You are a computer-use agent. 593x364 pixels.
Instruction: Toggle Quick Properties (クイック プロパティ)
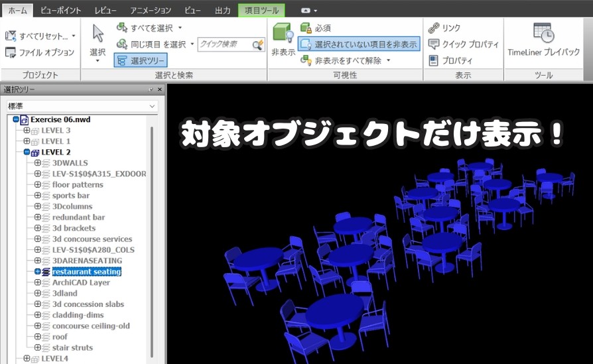tap(464, 44)
